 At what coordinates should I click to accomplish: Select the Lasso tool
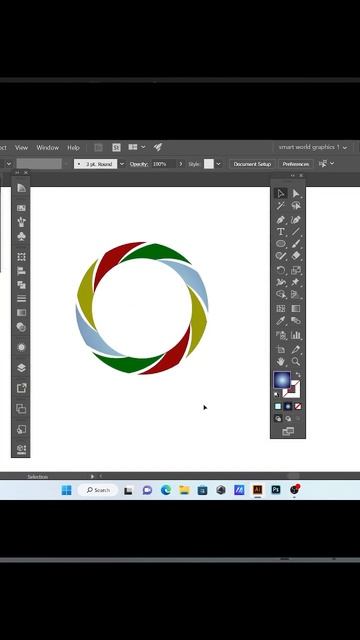(x=296, y=206)
